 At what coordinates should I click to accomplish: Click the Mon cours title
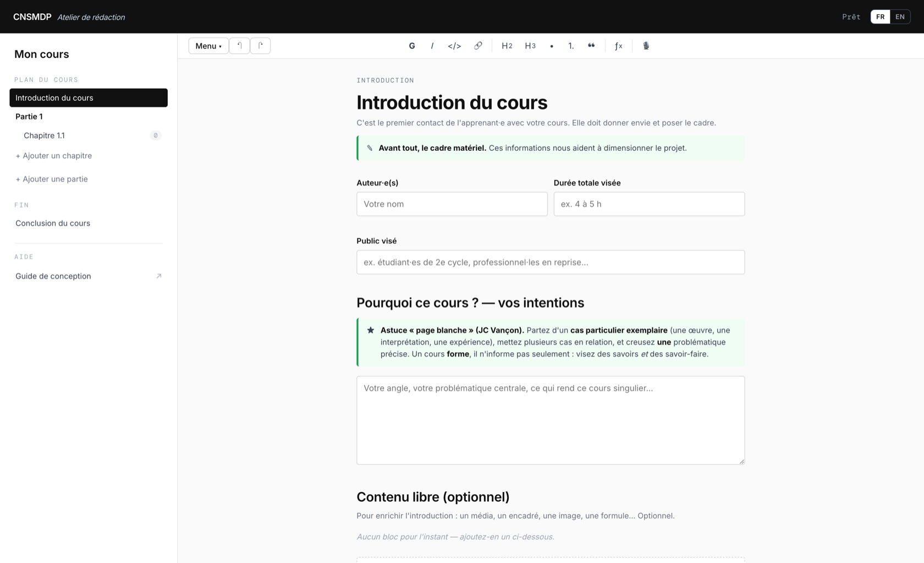(42, 54)
